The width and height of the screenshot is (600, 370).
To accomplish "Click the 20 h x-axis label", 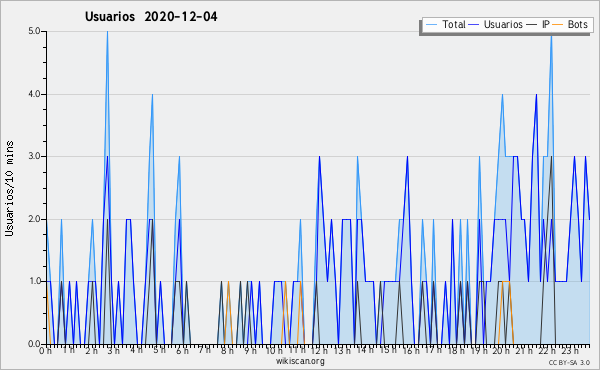I will click(501, 350).
